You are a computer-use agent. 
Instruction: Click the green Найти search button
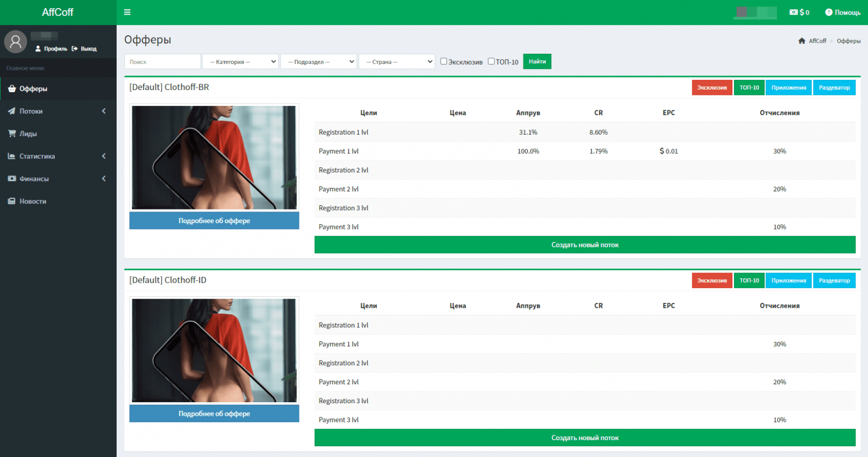click(x=537, y=61)
